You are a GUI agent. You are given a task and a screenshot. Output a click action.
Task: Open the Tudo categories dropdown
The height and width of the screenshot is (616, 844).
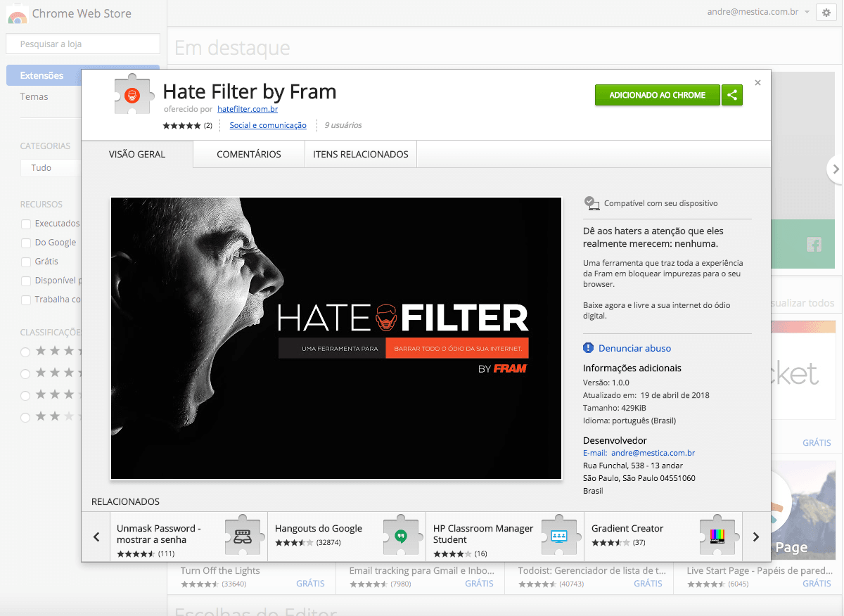[51, 168]
